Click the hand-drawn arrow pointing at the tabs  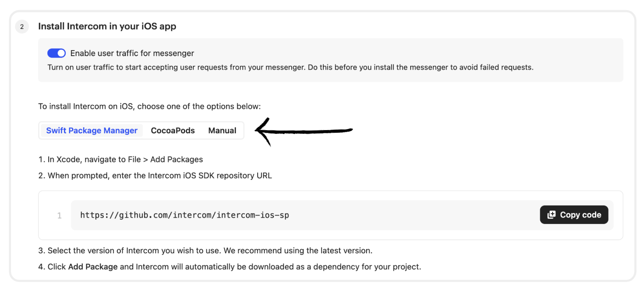(304, 131)
